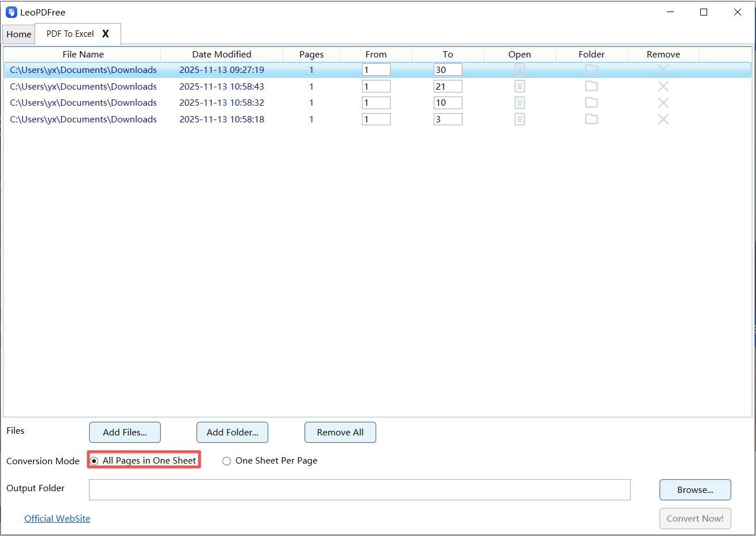This screenshot has height=536, width=756.
Task: Remove the file modified at 10:58:32
Action: (663, 102)
